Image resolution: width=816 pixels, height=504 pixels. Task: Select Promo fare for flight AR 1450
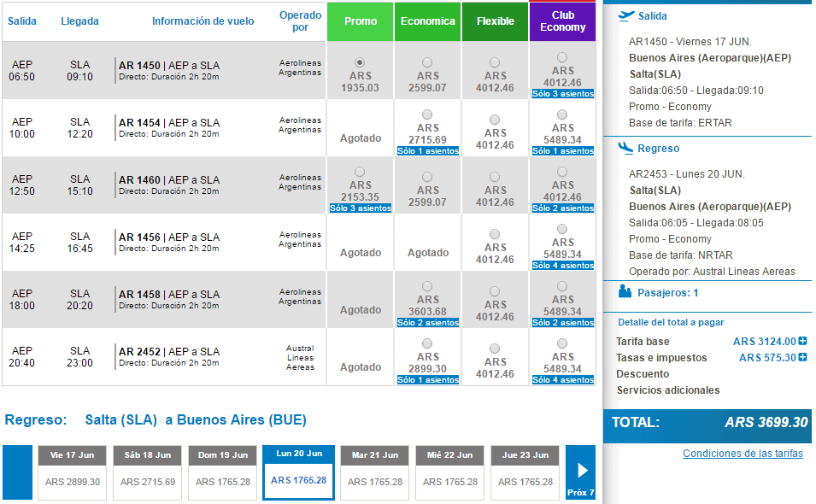(x=360, y=62)
